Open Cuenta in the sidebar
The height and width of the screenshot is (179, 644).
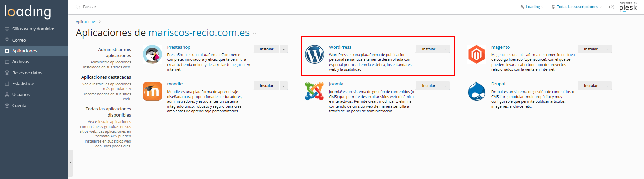[34, 105]
